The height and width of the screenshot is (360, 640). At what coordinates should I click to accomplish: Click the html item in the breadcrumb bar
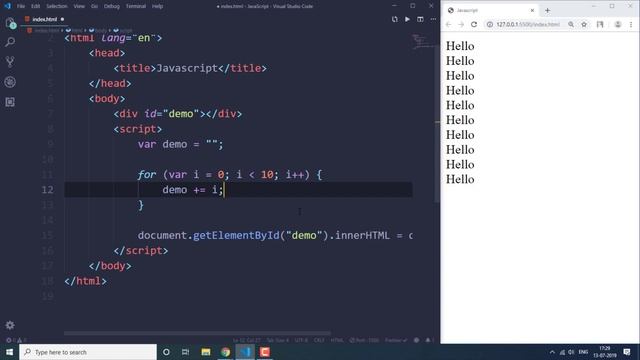pos(74,31)
